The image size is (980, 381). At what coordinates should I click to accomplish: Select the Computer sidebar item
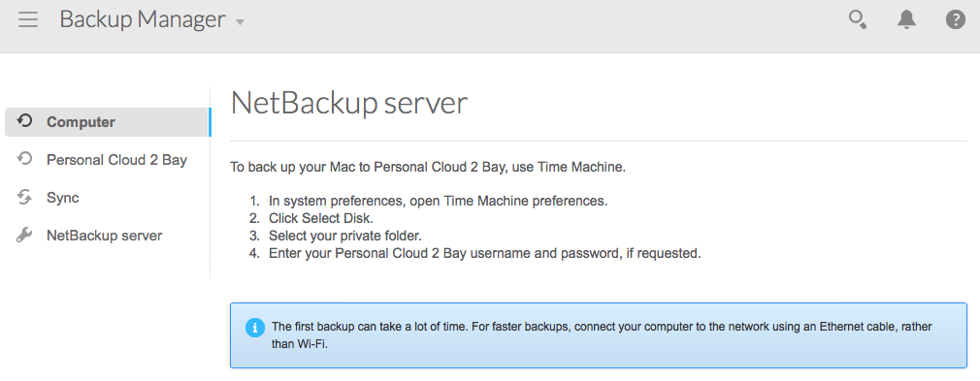tap(108, 122)
